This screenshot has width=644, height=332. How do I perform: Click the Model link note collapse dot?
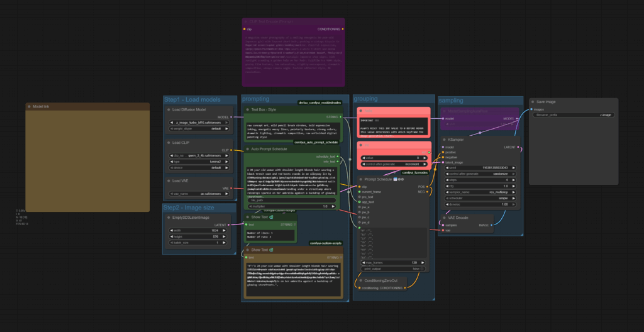30,106
